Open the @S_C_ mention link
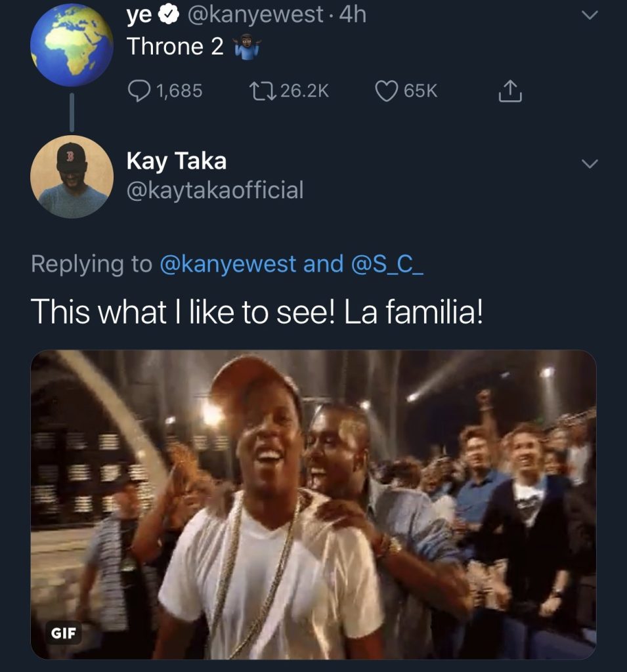This screenshot has height=672, width=627. tap(387, 264)
